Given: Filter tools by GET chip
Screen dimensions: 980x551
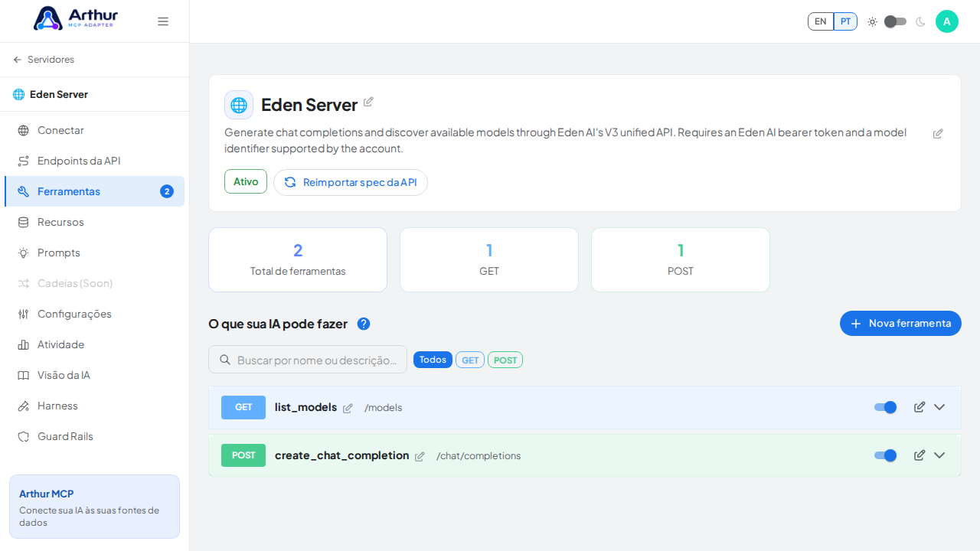Looking at the screenshot, I should click(470, 360).
